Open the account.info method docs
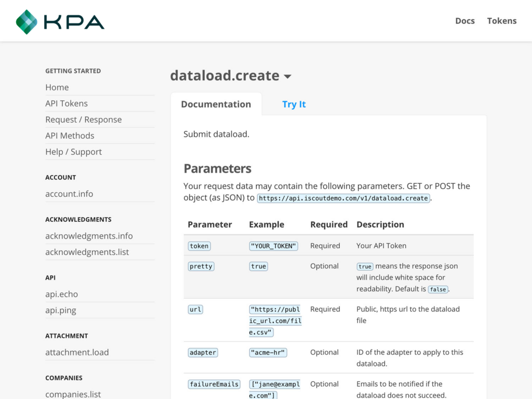 coord(69,194)
